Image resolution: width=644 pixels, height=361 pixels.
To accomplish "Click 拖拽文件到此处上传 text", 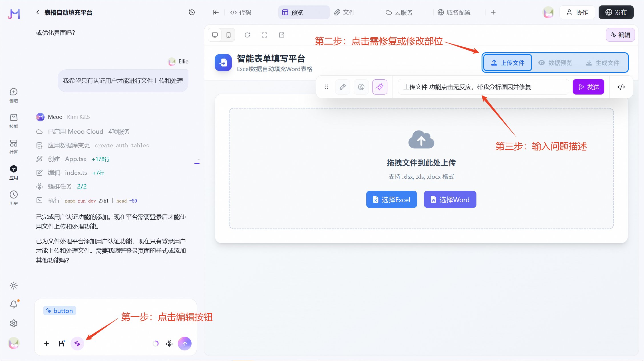I will (421, 163).
